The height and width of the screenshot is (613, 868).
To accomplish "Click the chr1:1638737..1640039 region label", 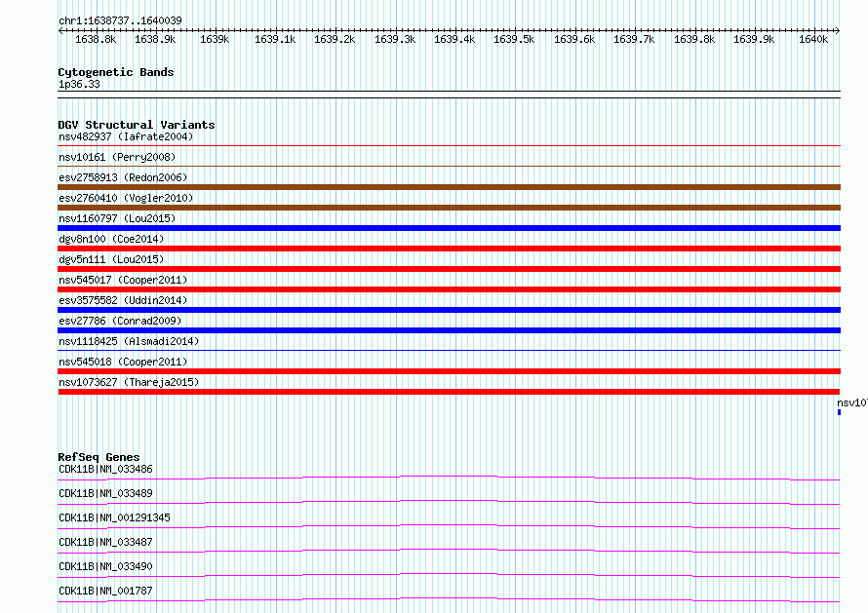I will 120,20.
